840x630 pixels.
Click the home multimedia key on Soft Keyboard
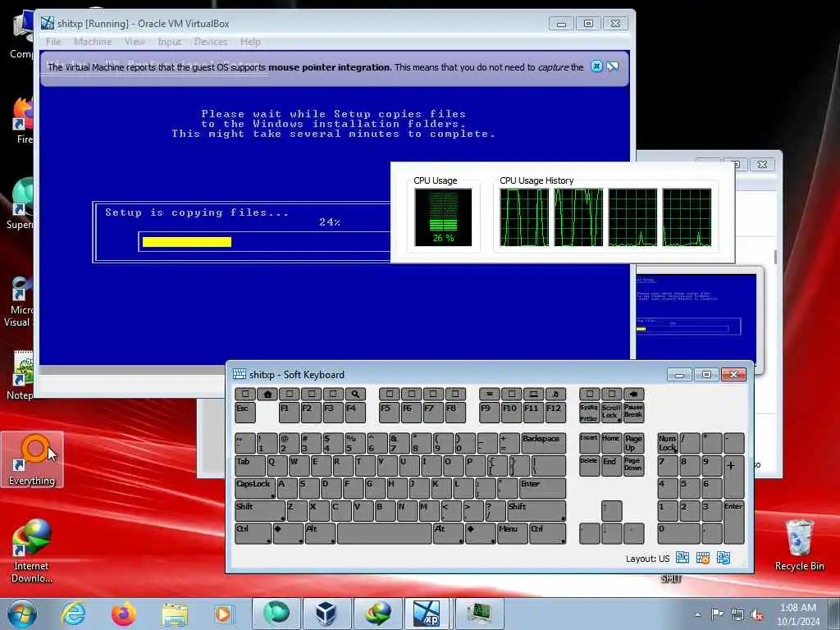pos(267,395)
